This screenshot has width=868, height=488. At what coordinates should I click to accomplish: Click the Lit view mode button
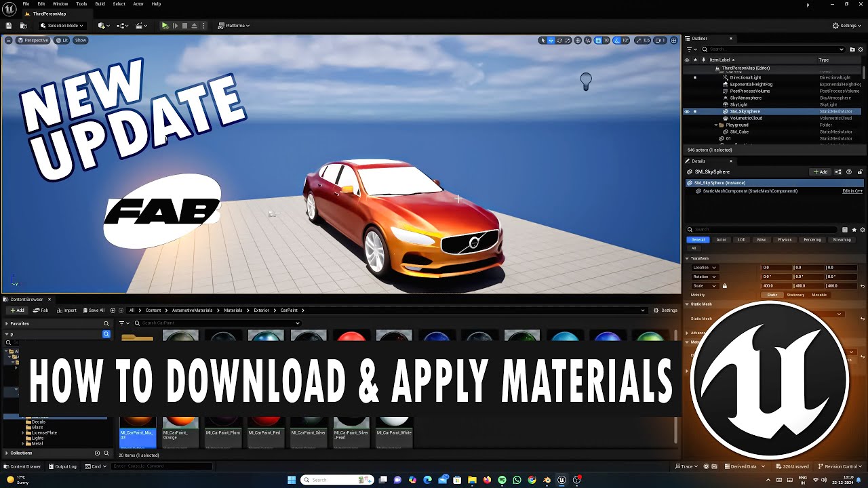(x=62, y=40)
